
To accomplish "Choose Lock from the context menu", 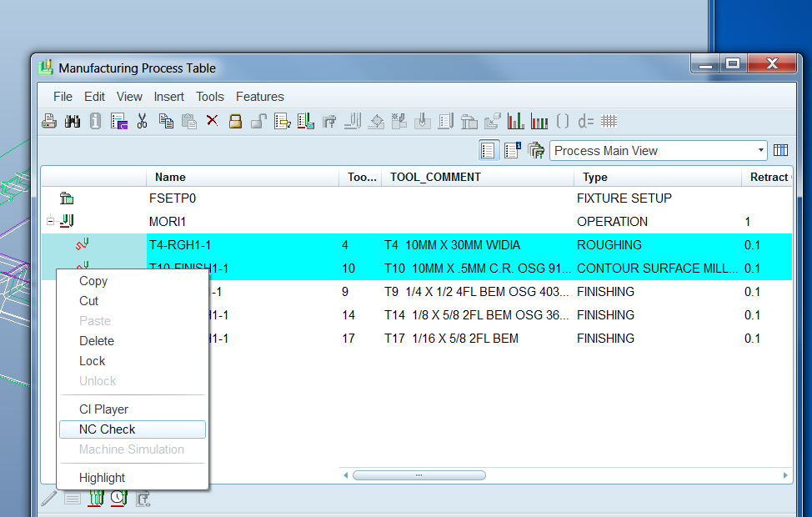I will pos(133,361).
